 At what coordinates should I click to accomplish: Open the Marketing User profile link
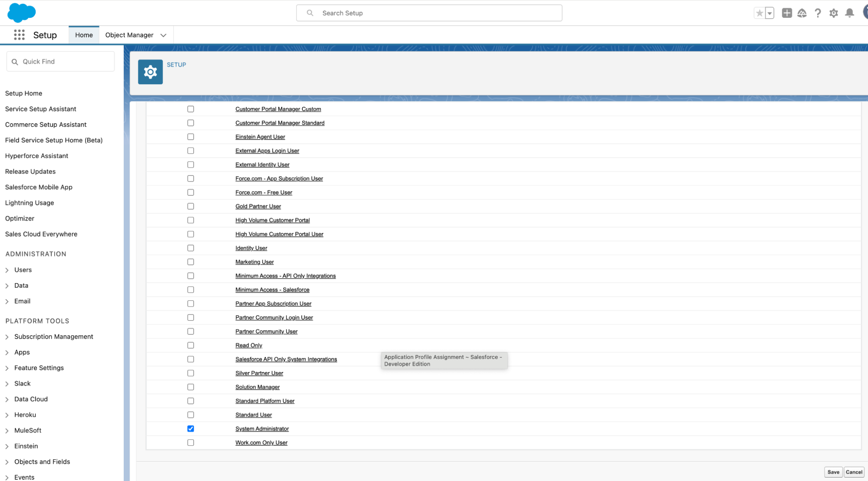point(254,262)
